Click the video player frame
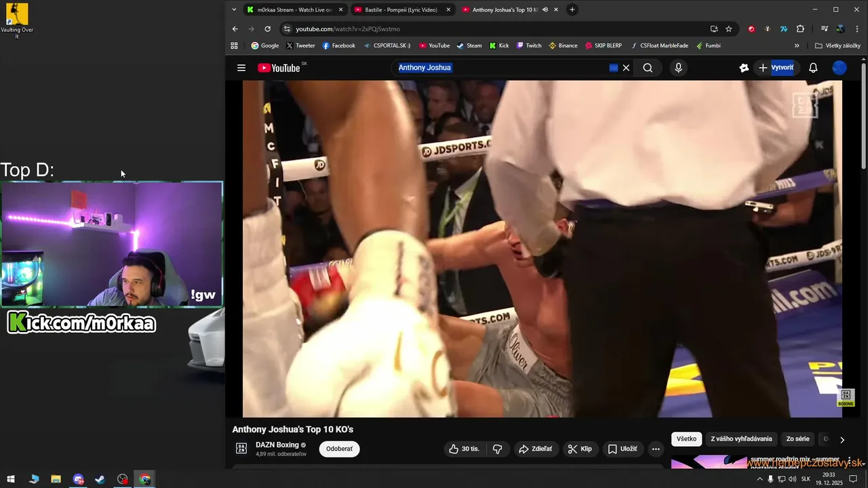 542,249
